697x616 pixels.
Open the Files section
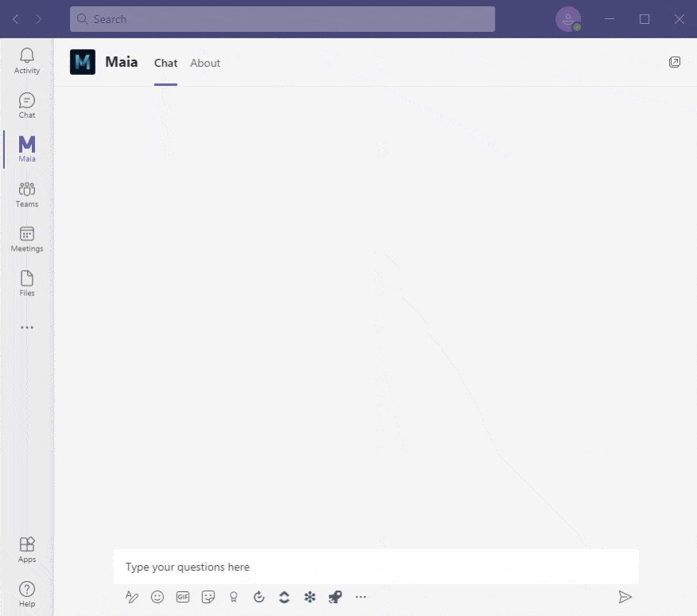[27, 283]
